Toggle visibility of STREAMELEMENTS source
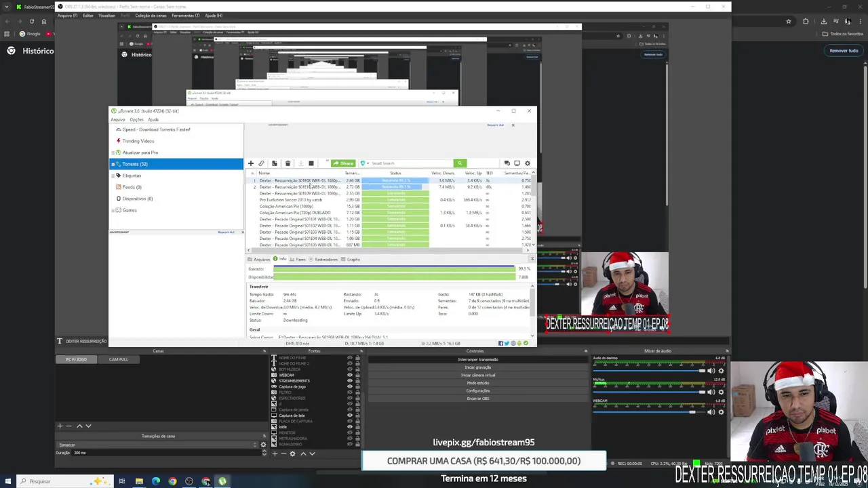Screen dimensions: 868x488 point(350,381)
